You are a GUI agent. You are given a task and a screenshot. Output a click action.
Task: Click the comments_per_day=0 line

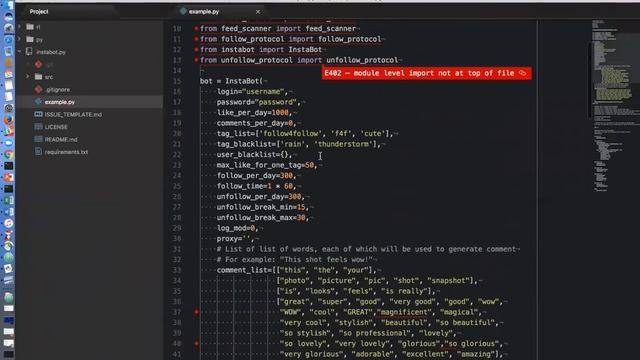(257, 123)
